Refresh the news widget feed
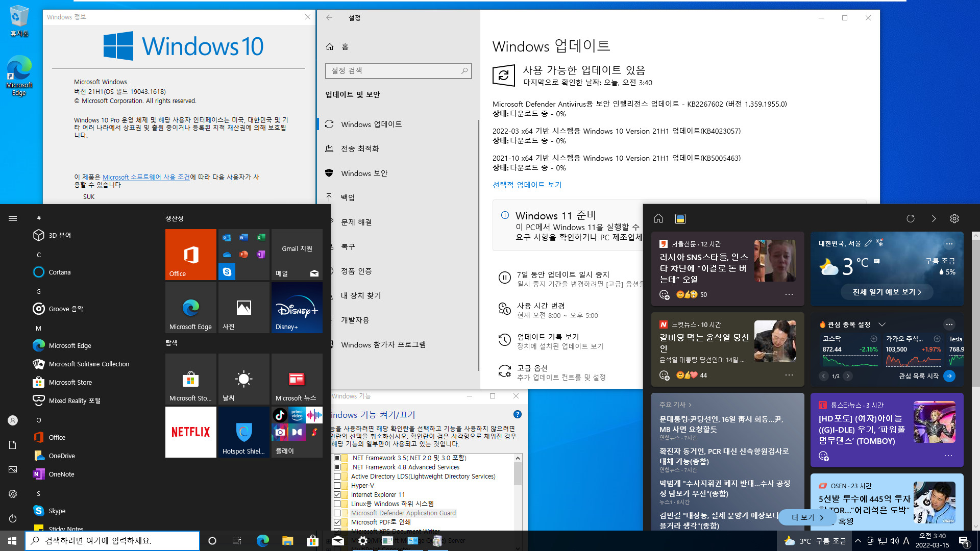 point(911,218)
